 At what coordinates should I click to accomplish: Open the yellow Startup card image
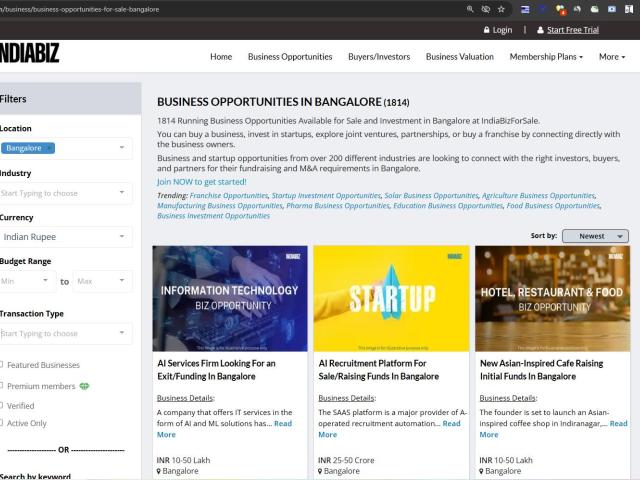click(x=391, y=298)
